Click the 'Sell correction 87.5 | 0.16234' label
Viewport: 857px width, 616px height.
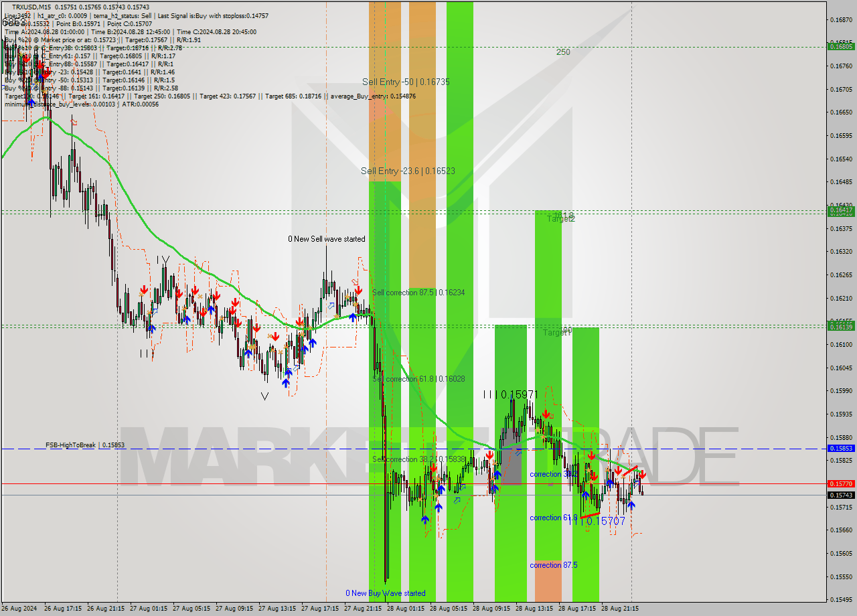tap(418, 293)
